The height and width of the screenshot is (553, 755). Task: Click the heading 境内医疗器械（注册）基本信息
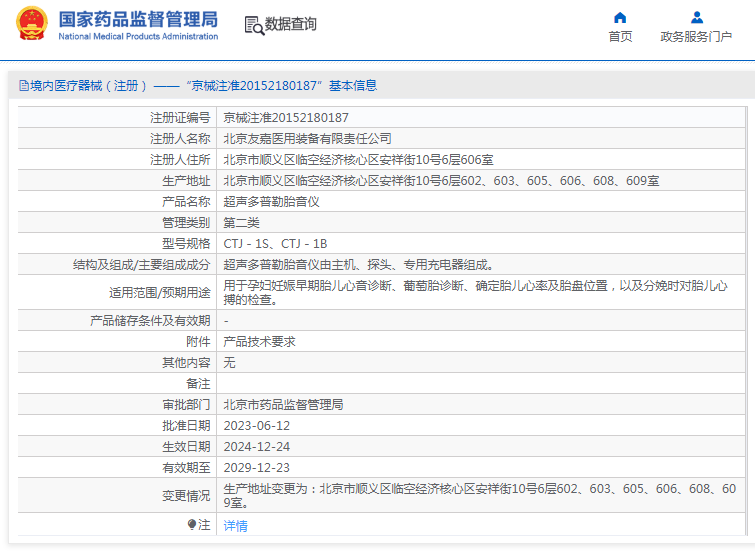pyautogui.click(x=203, y=86)
